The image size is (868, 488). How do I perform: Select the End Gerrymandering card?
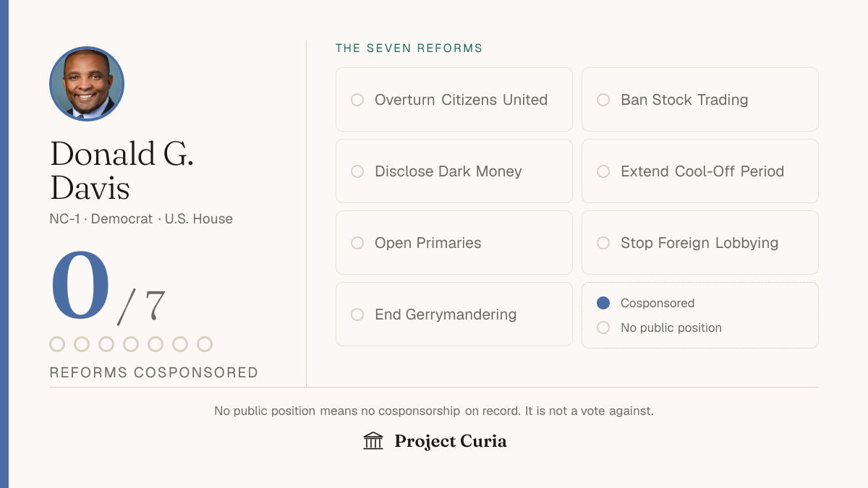454,314
